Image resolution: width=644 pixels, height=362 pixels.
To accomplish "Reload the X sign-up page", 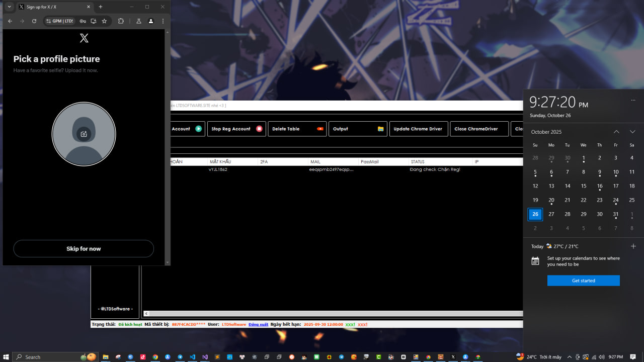I will pos(34,21).
